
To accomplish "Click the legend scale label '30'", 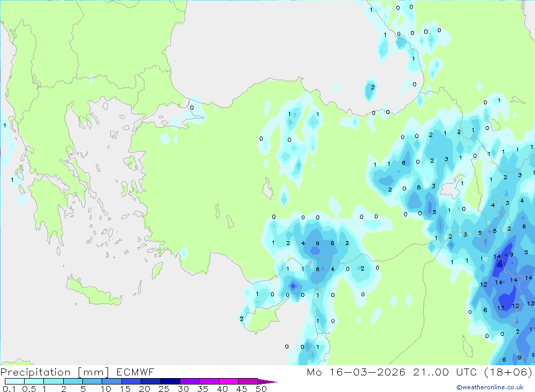I will pos(183,389).
